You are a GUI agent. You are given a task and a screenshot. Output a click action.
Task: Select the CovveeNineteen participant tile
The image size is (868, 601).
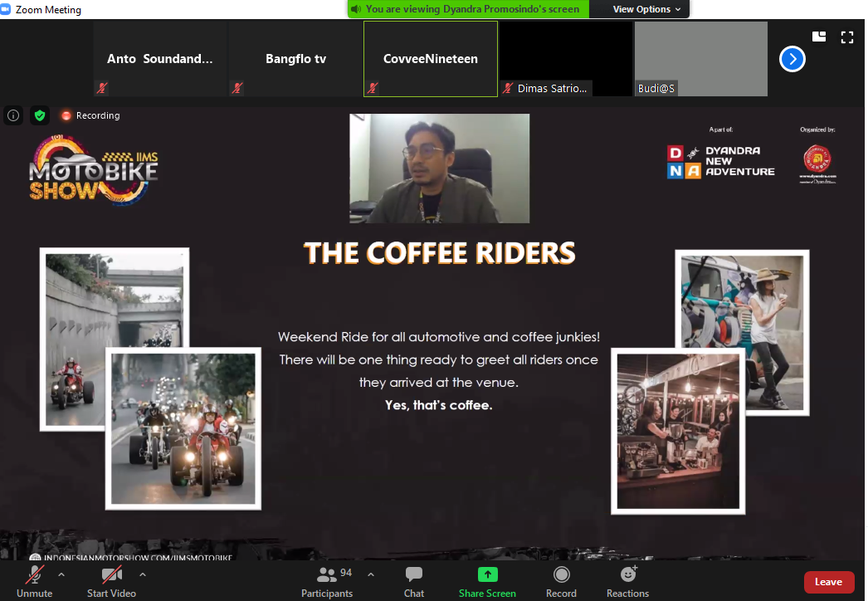[x=430, y=59]
